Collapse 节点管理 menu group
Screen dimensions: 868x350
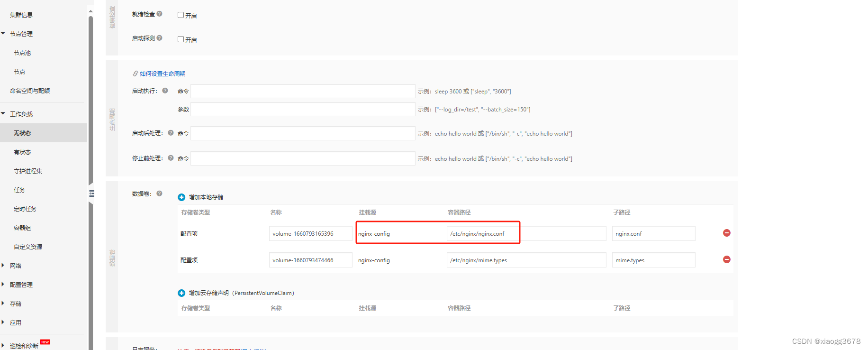[x=3, y=33]
